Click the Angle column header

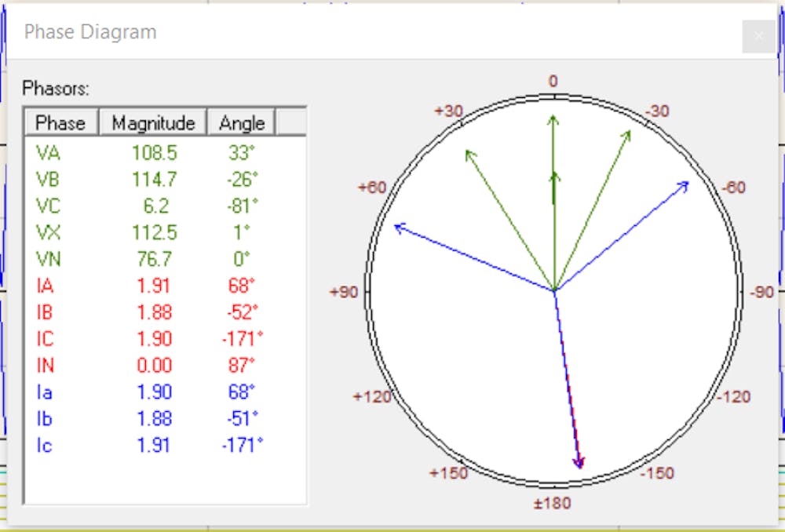pos(241,122)
